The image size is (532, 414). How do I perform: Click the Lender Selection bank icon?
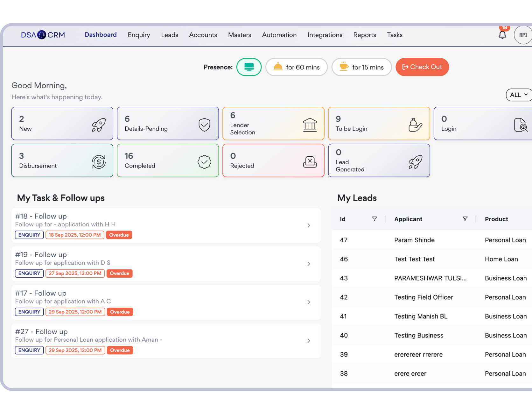310,125
